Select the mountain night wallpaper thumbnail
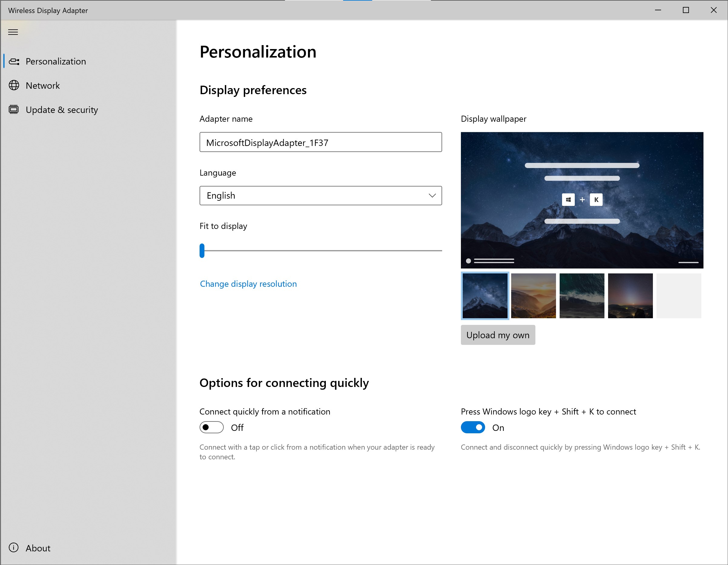Viewport: 728px width, 565px height. pyautogui.click(x=484, y=296)
